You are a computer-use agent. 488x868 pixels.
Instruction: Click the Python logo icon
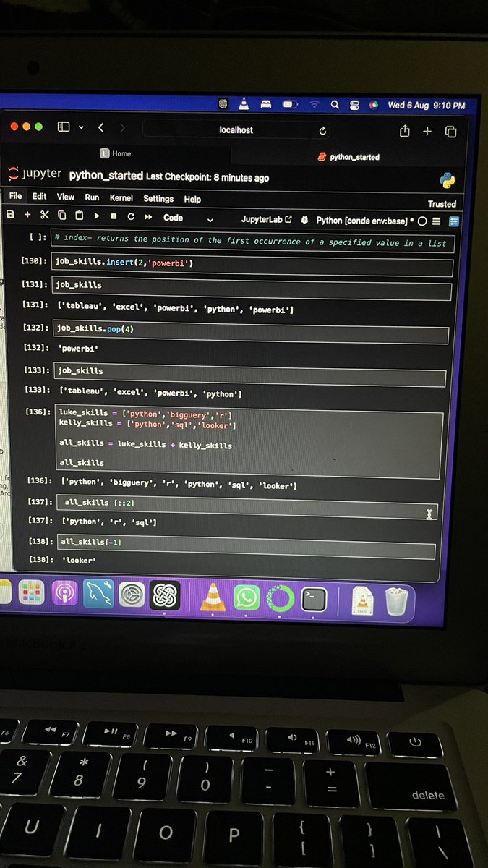pyautogui.click(x=448, y=181)
